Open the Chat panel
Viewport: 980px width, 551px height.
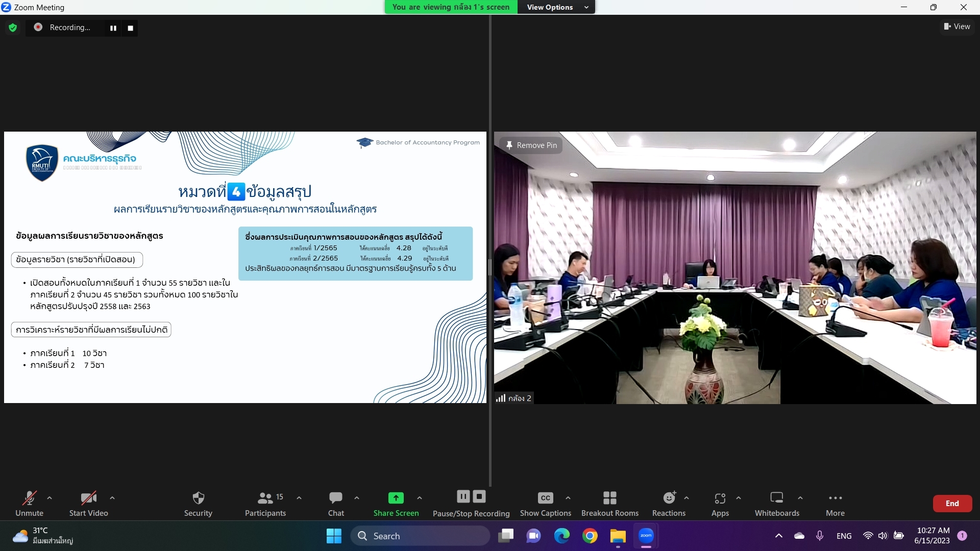[x=336, y=504]
